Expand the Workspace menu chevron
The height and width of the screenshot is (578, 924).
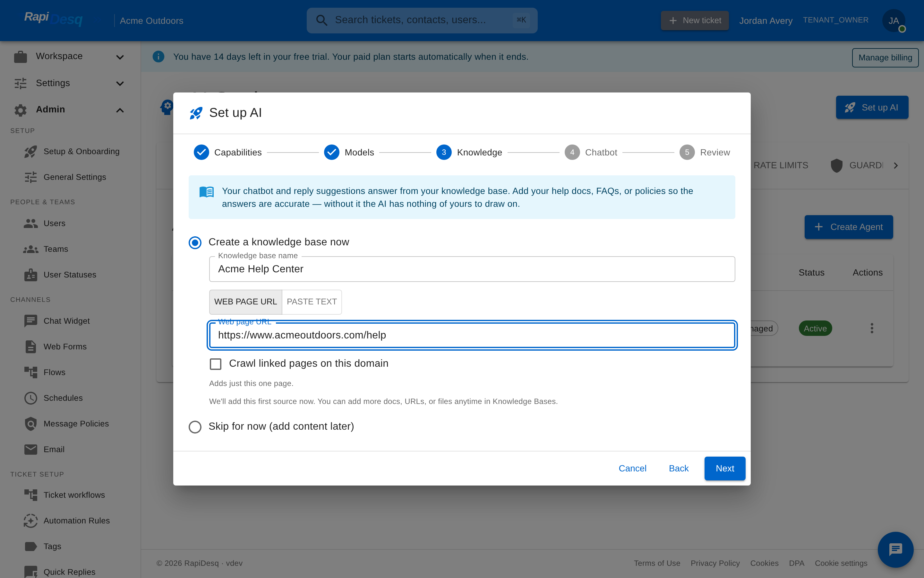(x=120, y=57)
